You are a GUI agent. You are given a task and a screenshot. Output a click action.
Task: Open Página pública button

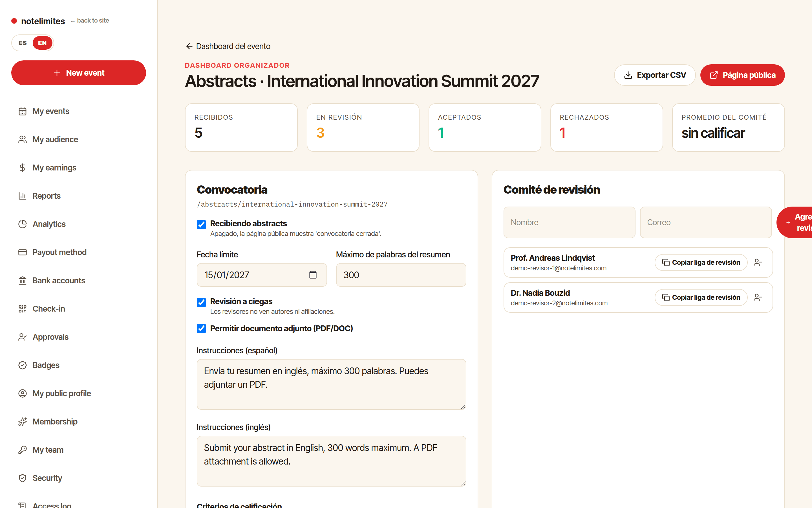(x=742, y=75)
